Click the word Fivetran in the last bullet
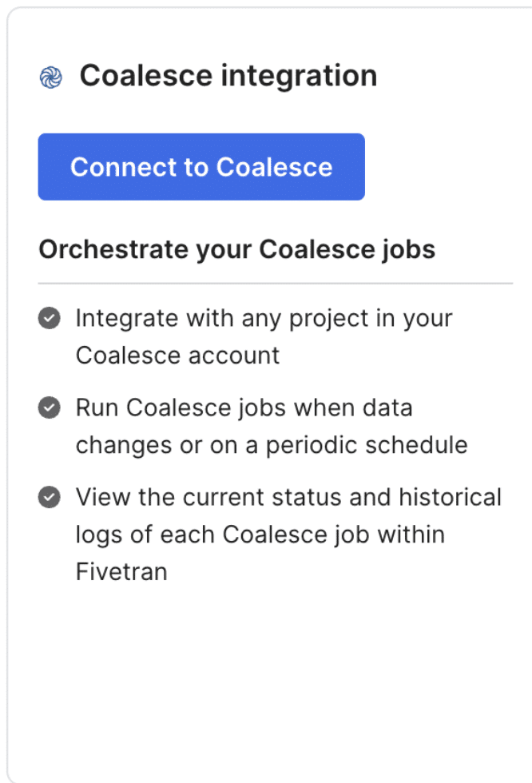The image size is (532, 783). coord(121,572)
